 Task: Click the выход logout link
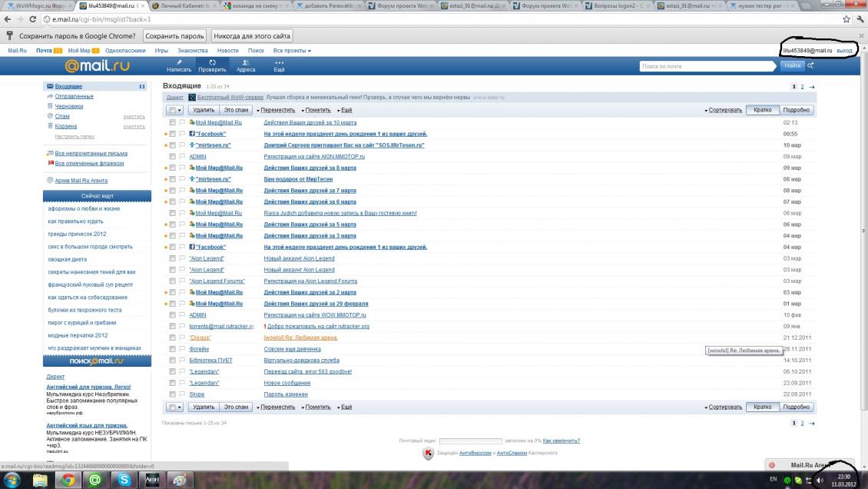(x=844, y=51)
